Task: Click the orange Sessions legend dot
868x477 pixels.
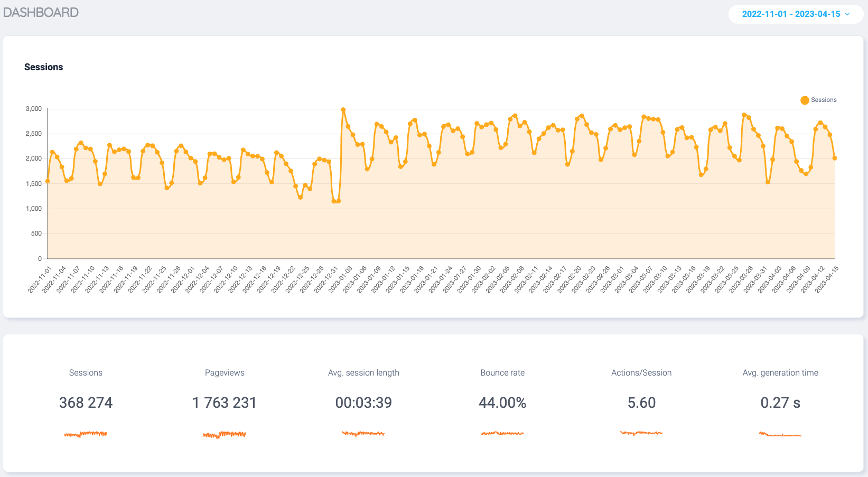Action: pos(805,100)
